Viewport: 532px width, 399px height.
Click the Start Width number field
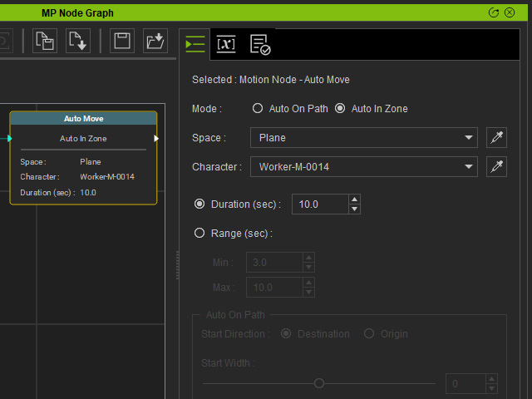[x=466, y=384]
